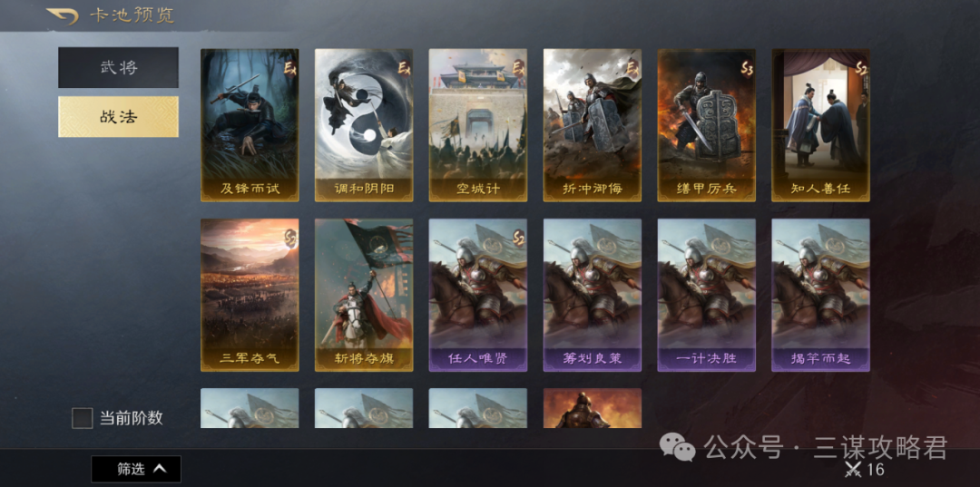This screenshot has height=487, width=980.
Task: Click the crossed swords icon near 16
Action: click(853, 470)
